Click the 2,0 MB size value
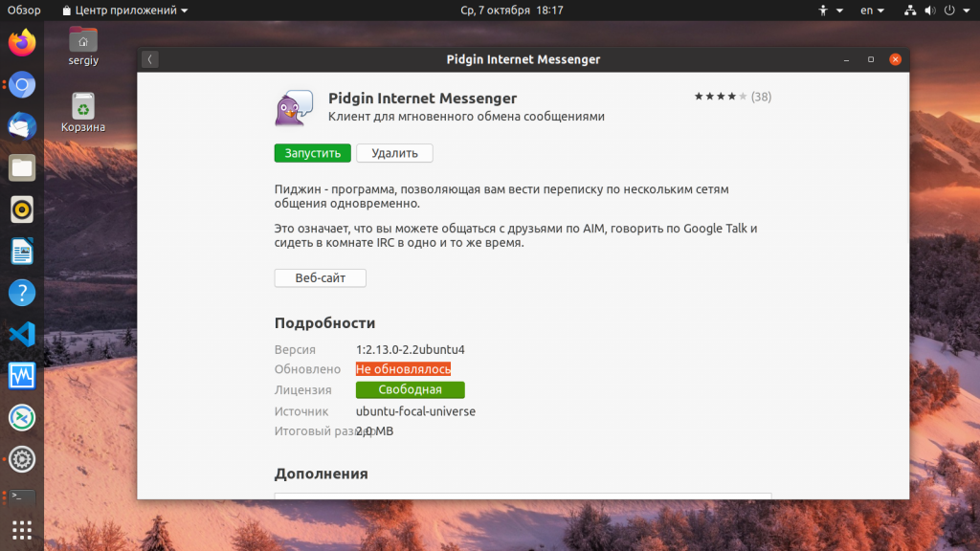This screenshot has width=980, height=551. point(374,431)
